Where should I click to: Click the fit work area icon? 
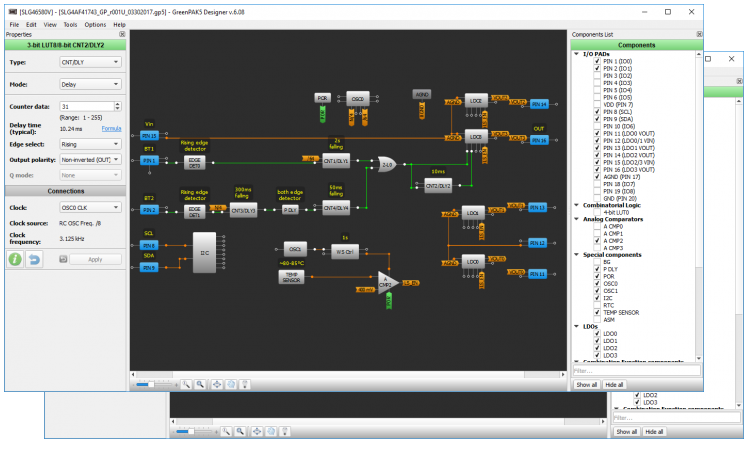tap(217, 384)
